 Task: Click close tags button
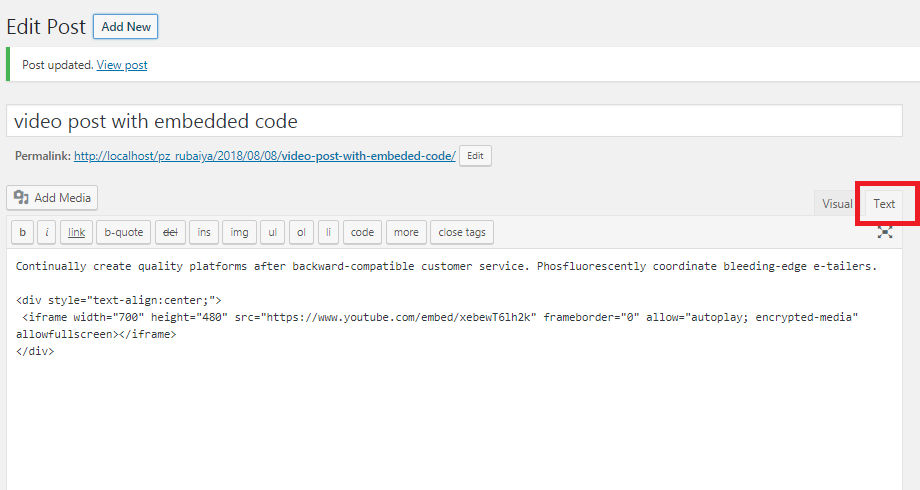tap(462, 232)
